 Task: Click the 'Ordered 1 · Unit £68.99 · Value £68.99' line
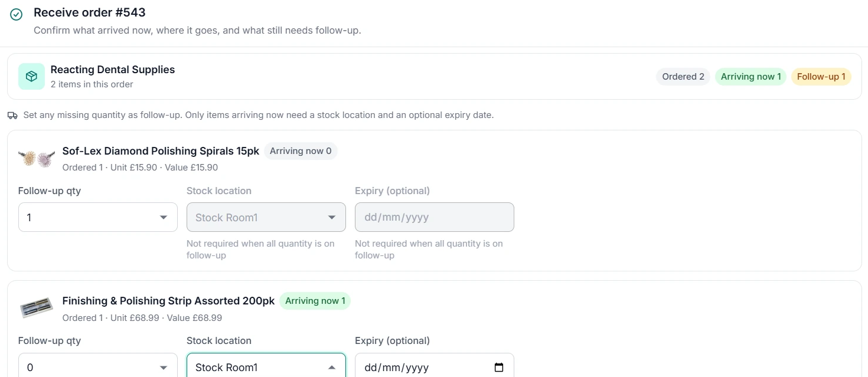coord(142,317)
